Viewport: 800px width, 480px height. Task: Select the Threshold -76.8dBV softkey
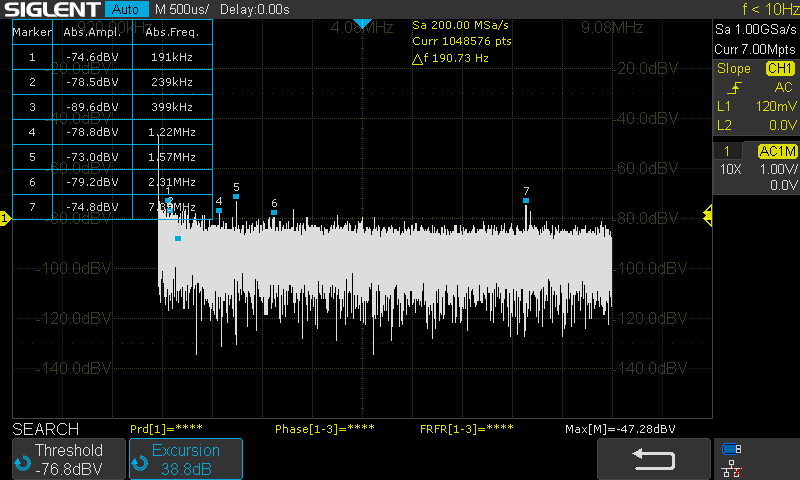(x=69, y=459)
